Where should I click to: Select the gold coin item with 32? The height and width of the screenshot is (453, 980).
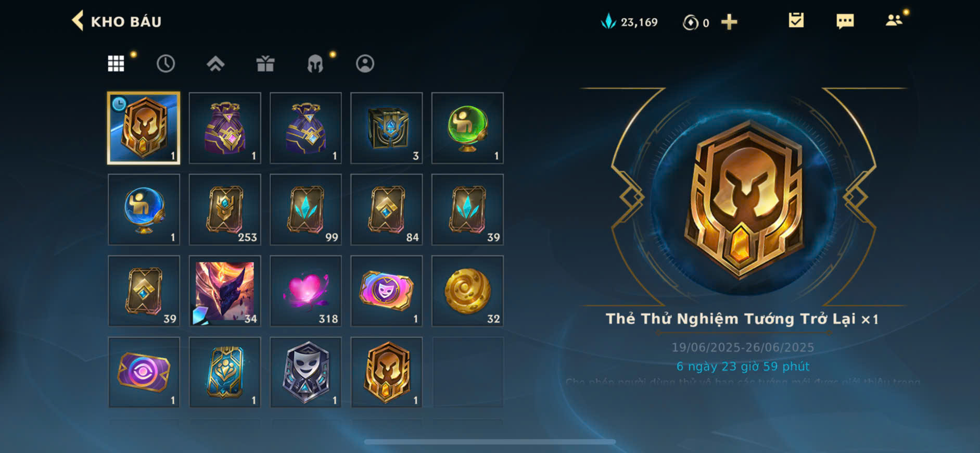(x=467, y=291)
